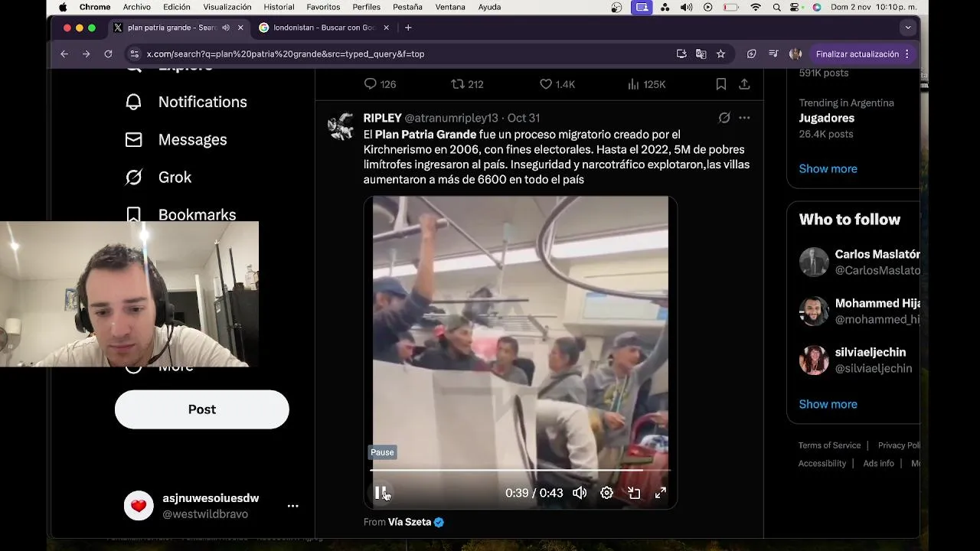Expand the tab search dropdown
The height and width of the screenshot is (551, 980).
coord(908,28)
